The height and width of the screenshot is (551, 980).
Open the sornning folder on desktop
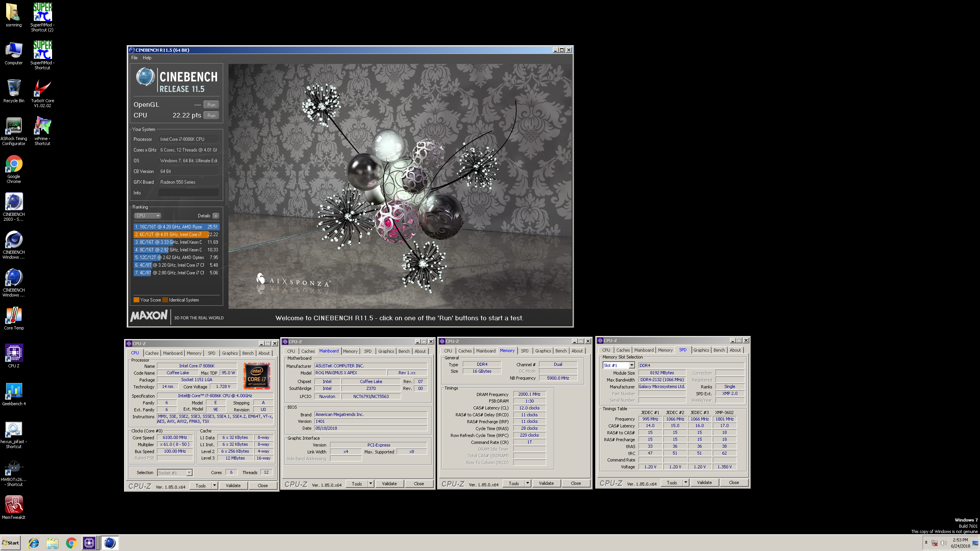13,15
